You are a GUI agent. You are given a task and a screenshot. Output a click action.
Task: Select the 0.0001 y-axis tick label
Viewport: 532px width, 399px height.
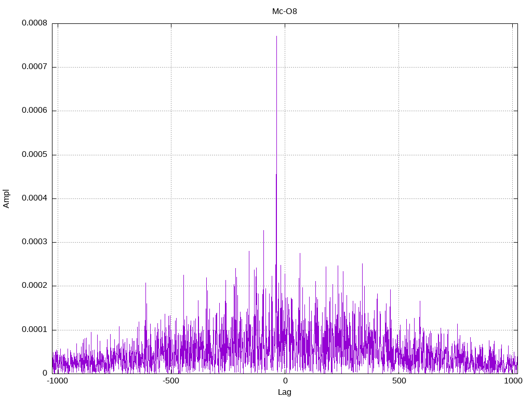click(x=34, y=329)
